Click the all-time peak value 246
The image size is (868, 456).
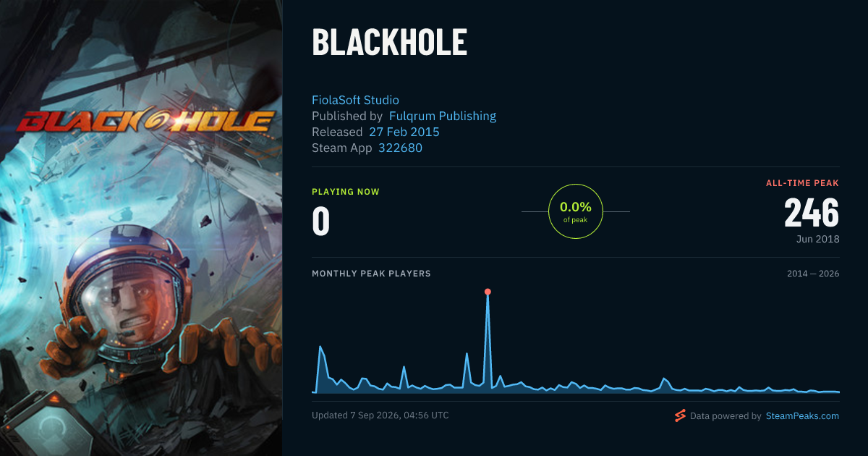pyautogui.click(x=812, y=214)
